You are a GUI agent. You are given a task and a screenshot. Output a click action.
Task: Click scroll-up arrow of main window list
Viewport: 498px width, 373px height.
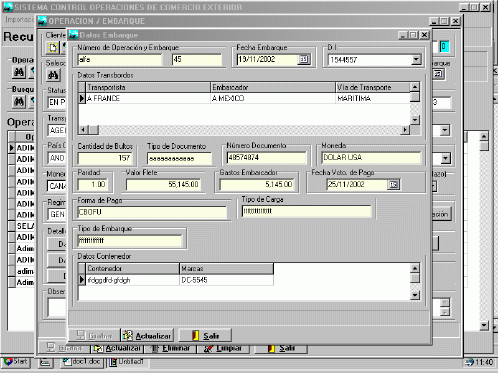pos(484,136)
